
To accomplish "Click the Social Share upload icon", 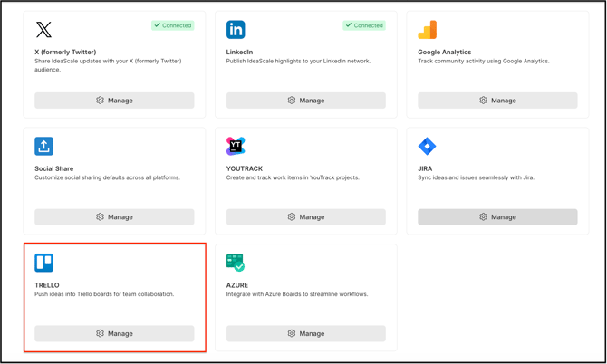I will tap(43, 146).
